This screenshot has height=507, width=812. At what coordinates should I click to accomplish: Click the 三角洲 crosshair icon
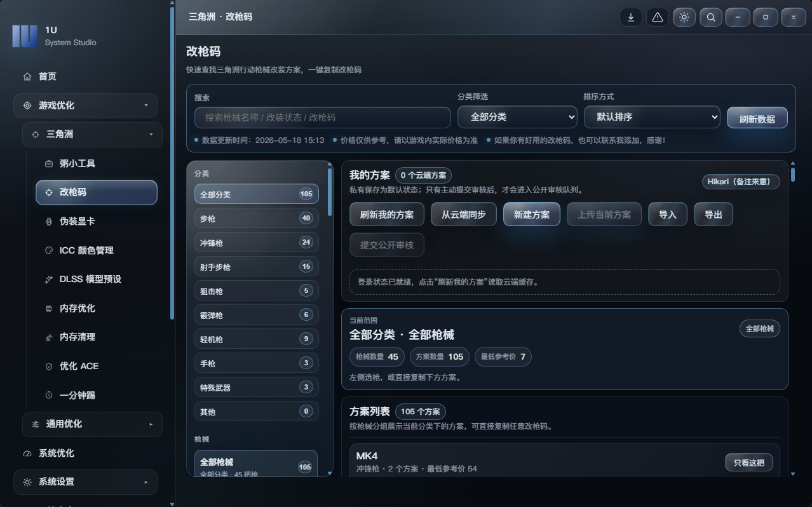pyautogui.click(x=36, y=134)
